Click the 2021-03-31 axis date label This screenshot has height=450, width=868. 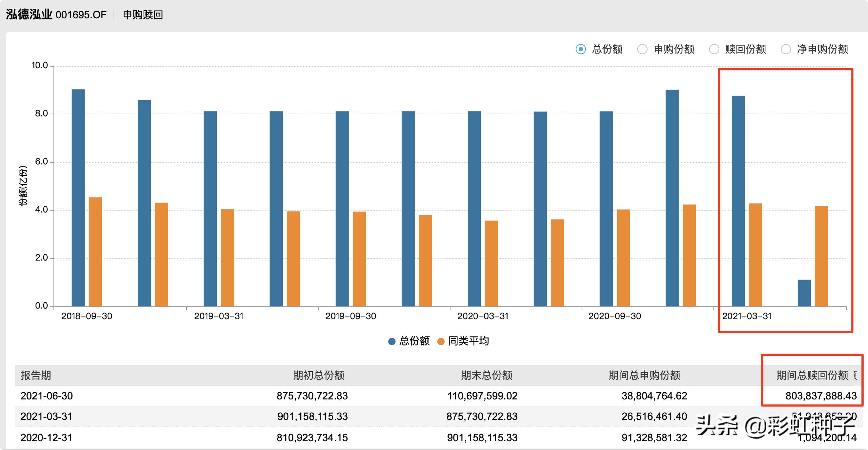(x=747, y=316)
